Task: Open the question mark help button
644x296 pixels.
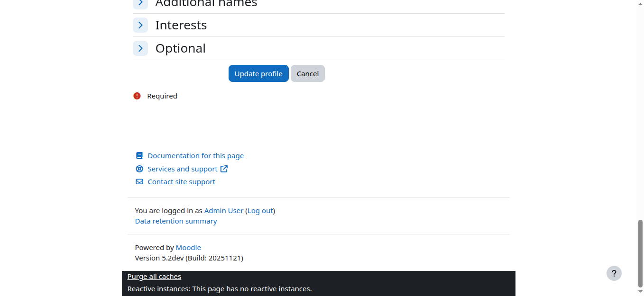Action: click(x=614, y=273)
